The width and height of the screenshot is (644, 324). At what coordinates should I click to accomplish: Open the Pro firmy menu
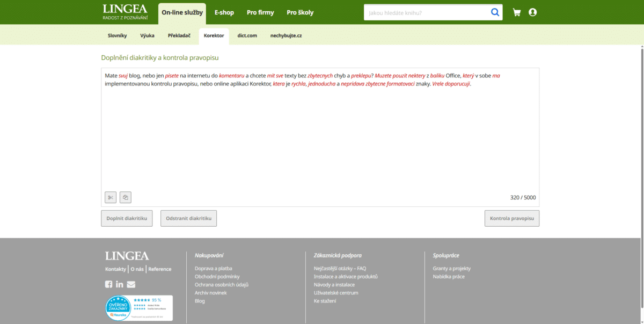(x=260, y=12)
